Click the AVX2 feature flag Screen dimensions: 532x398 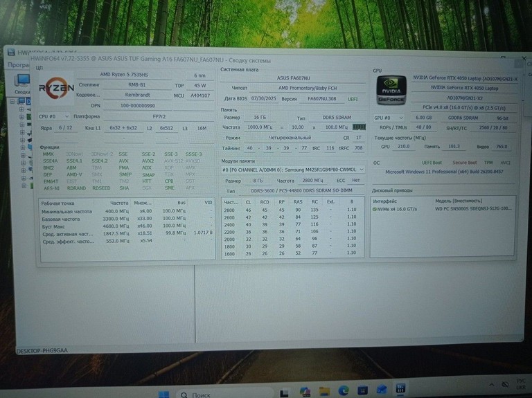click(x=148, y=161)
